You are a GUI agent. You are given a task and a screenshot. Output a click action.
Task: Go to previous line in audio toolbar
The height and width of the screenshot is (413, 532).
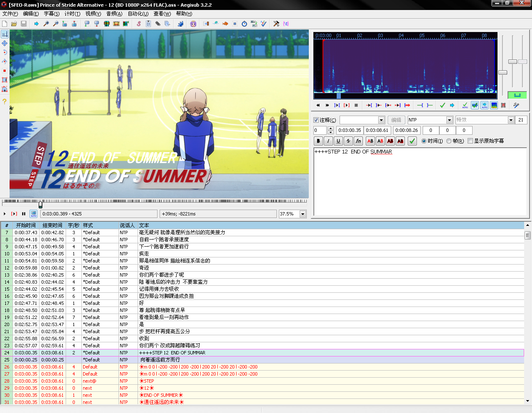(x=318, y=105)
